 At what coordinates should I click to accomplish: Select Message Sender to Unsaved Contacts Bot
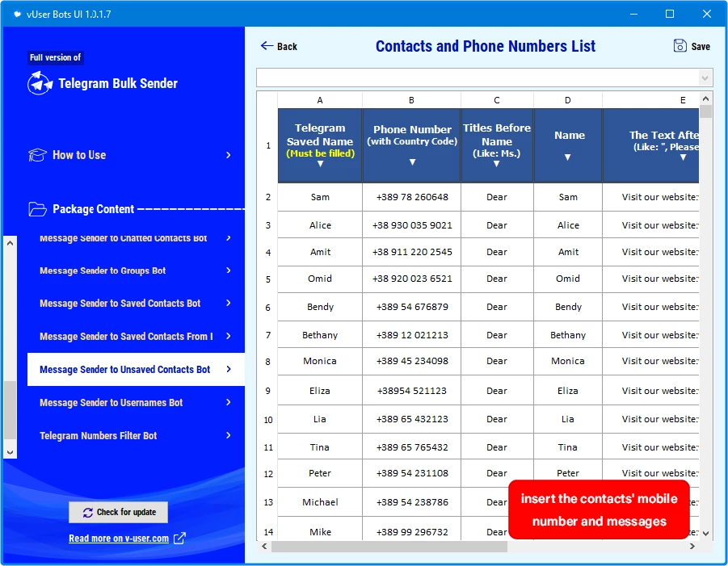(x=136, y=369)
